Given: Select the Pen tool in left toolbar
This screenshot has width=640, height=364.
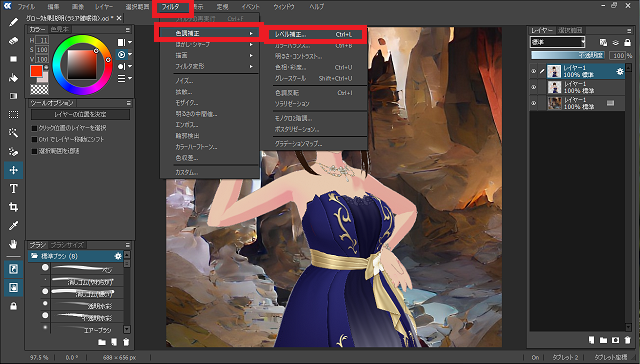Looking at the screenshot, I should (13, 22).
